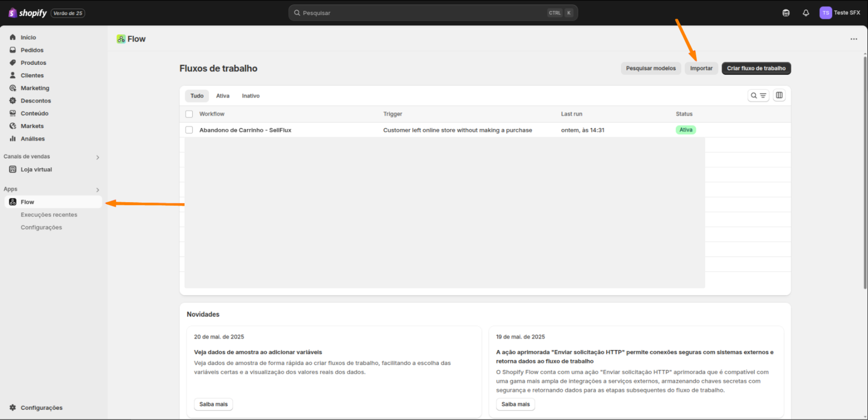Open the edit columns icon
The height and width of the screenshot is (420, 868).
(x=779, y=95)
